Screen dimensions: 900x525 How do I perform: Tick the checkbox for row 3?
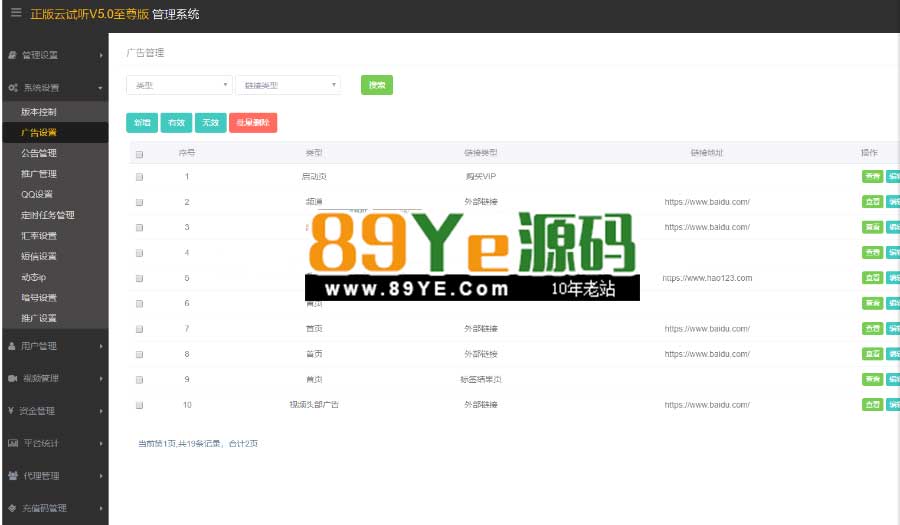[x=139, y=228]
